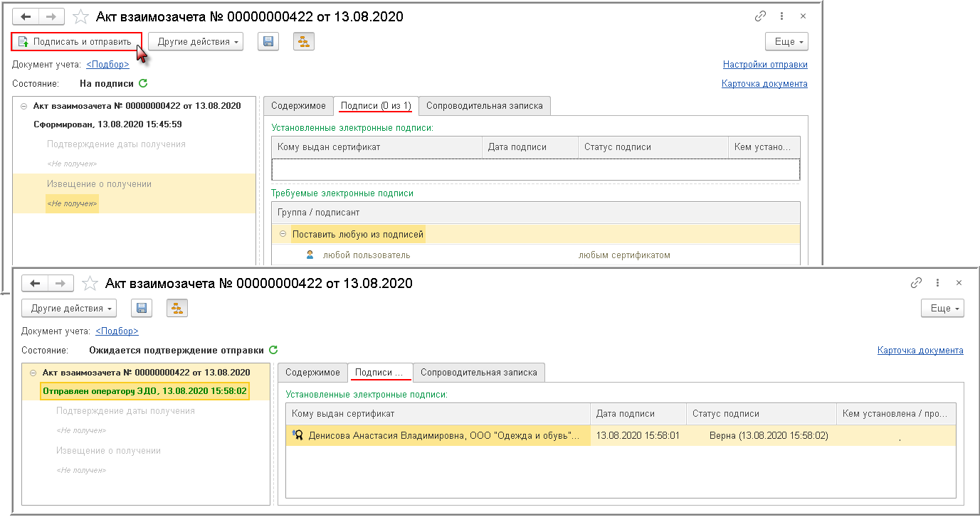
Task: Click 'Дата подписи' header in lower window
Action: [x=638, y=414]
